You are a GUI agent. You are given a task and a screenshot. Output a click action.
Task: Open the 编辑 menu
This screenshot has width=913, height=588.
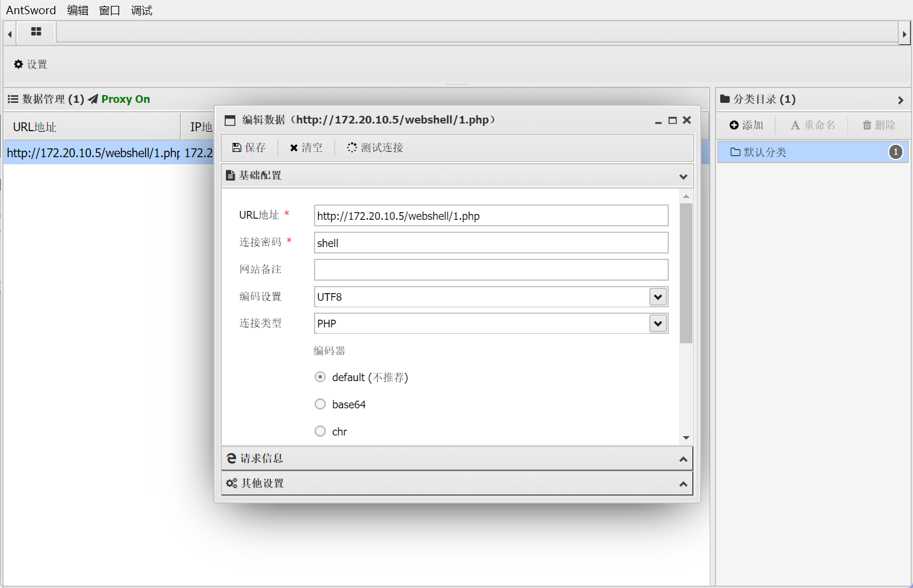coord(77,11)
